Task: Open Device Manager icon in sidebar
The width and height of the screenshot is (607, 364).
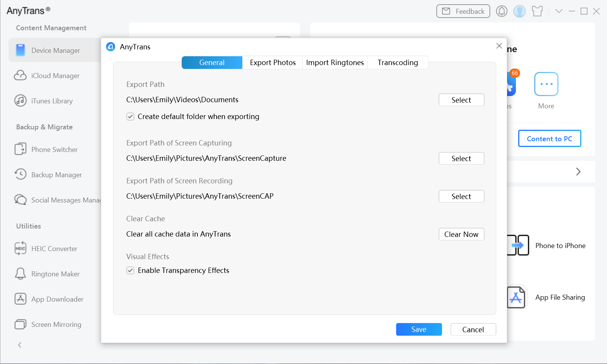Action: tap(20, 50)
